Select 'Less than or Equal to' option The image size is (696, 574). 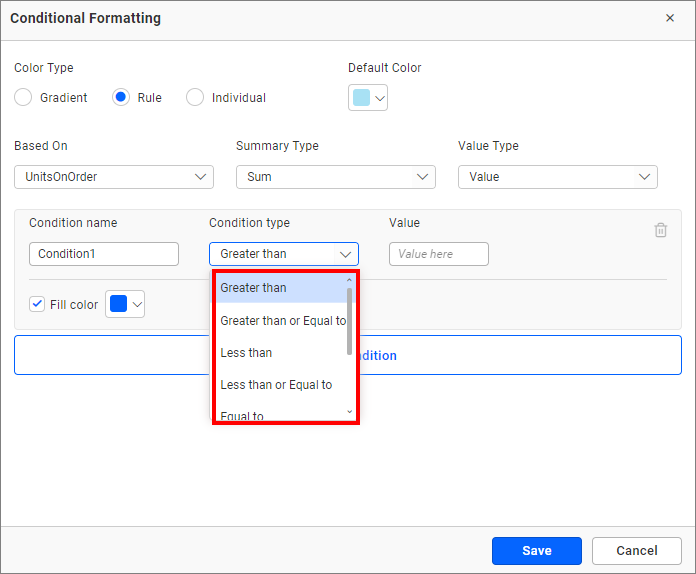276,385
